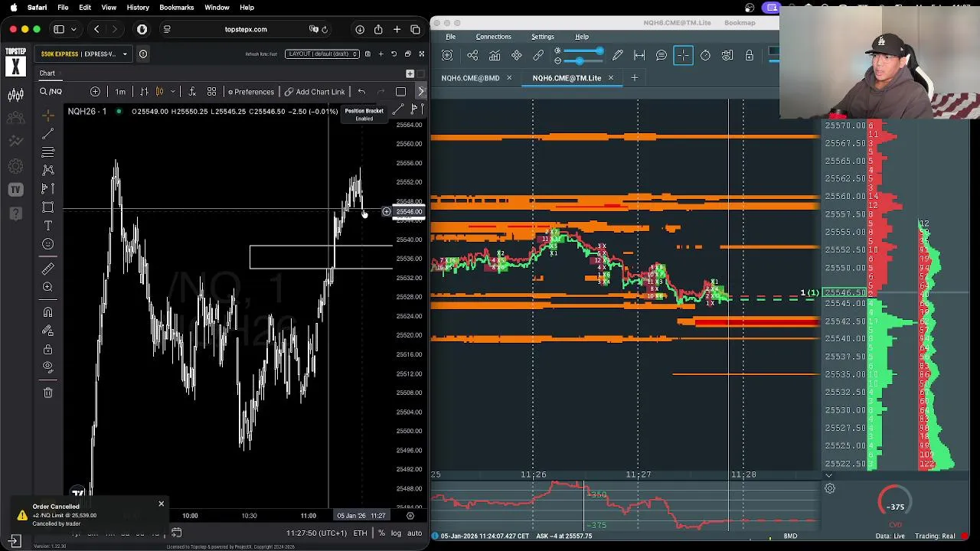Image resolution: width=980 pixels, height=551 pixels.
Task: Select the trend line drawing tool
Action: (x=48, y=133)
